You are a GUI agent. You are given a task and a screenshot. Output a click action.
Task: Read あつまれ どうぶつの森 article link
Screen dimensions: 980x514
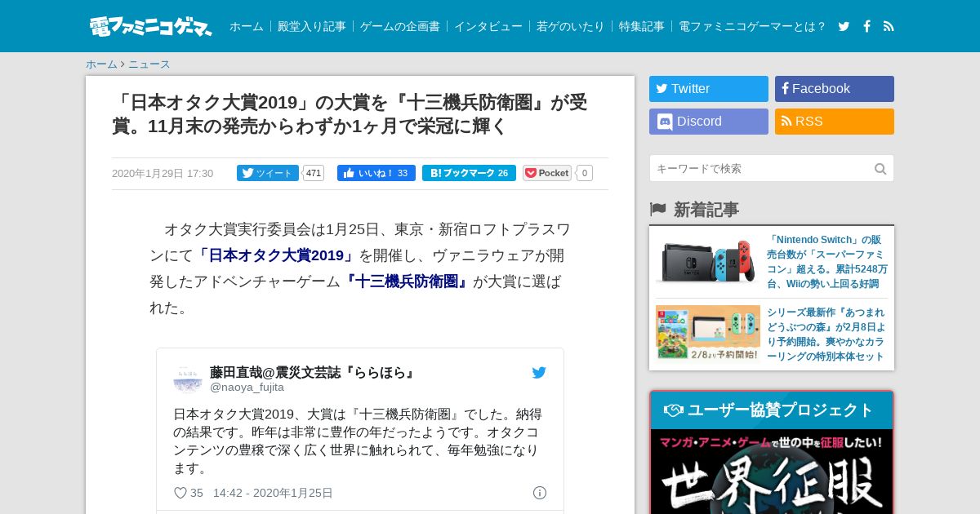pos(827,335)
